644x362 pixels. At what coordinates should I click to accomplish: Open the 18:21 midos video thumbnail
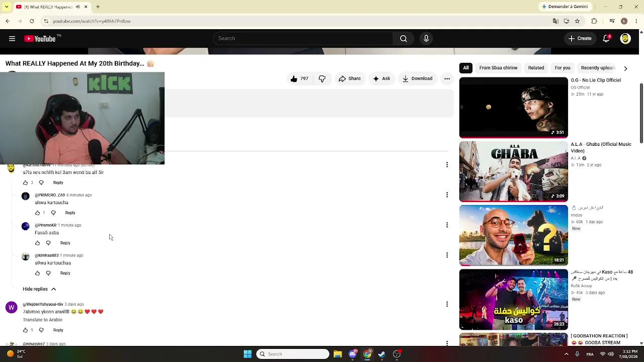click(513, 235)
